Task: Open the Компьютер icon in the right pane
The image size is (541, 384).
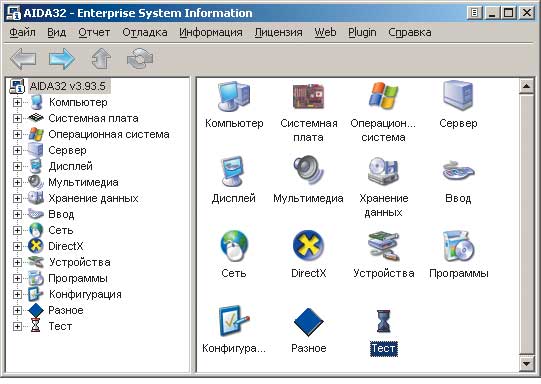Action: (x=234, y=96)
